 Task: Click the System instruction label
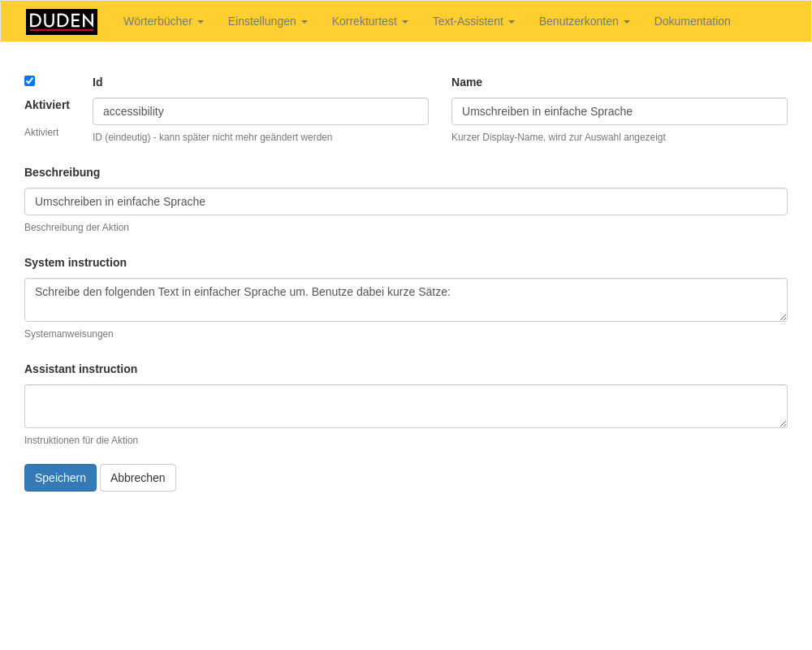point(76,262)
